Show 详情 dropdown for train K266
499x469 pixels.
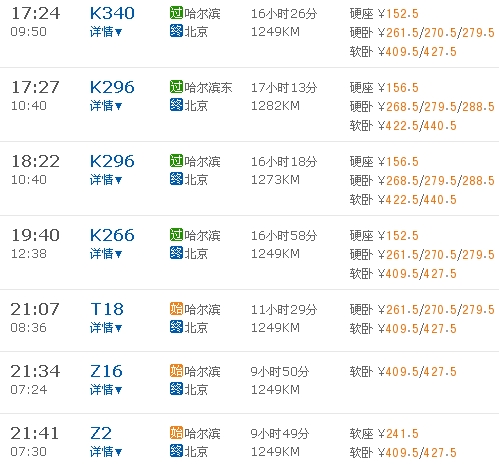[x=106, y=254]
